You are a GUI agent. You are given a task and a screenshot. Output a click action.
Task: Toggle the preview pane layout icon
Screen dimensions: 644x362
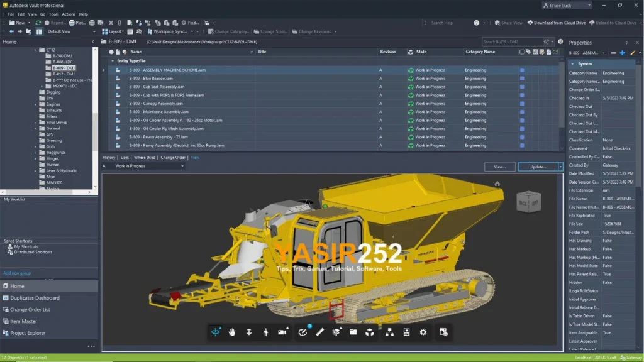click(39, 31)
